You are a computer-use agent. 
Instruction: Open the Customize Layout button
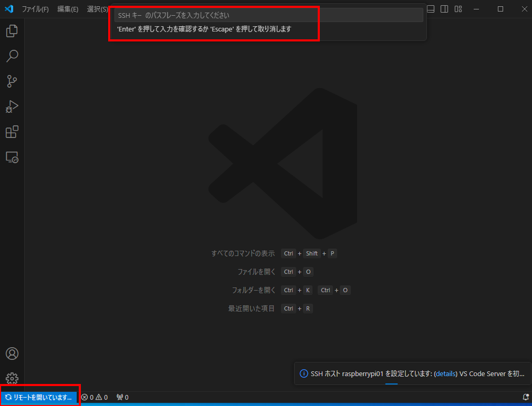pos(458,9)
